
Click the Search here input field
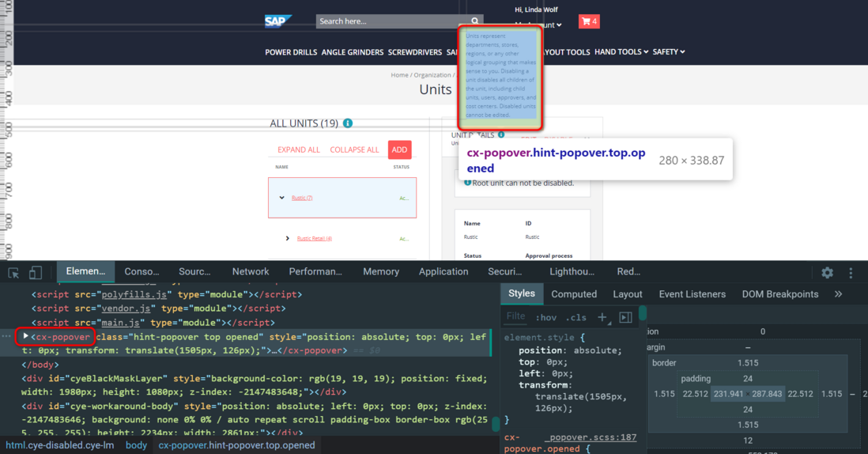coord(392,21)
